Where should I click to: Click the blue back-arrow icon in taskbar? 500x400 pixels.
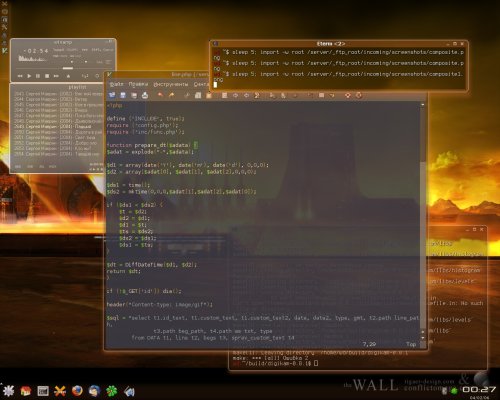tap(129, 391)
